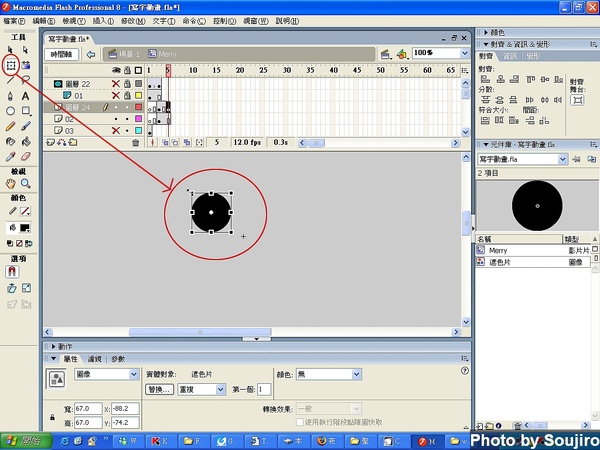Switch to the Parameters tab

click(118, 359)
